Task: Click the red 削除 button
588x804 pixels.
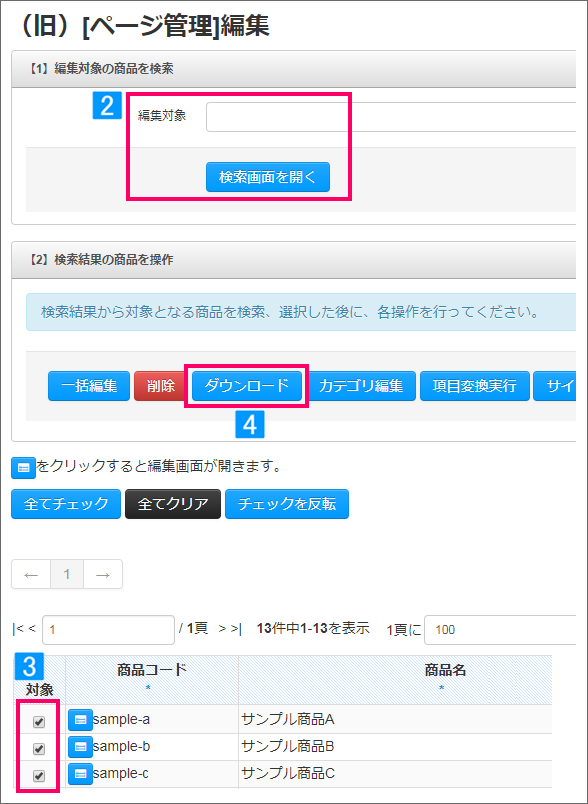Action: (161, 386)
